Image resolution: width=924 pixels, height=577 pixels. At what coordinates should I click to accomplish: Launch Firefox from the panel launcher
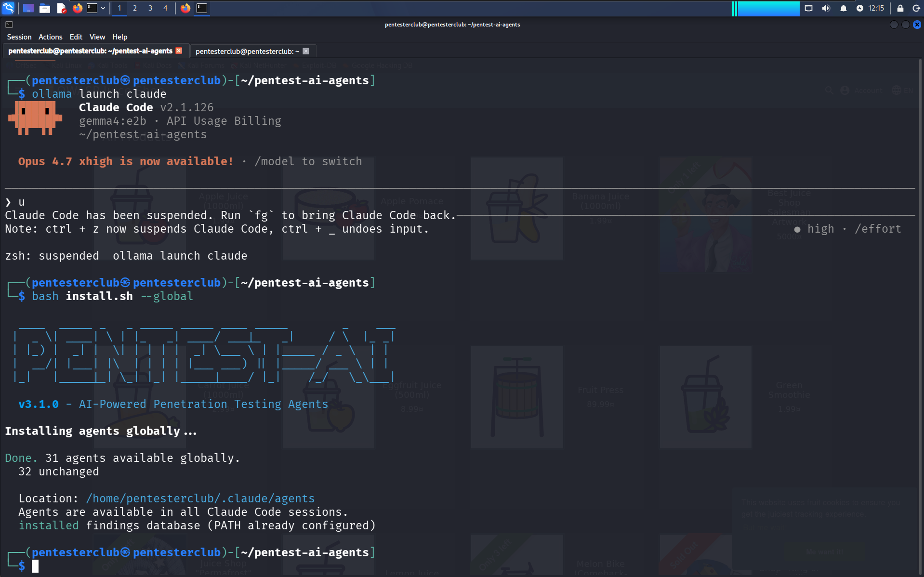coord(77,8)
